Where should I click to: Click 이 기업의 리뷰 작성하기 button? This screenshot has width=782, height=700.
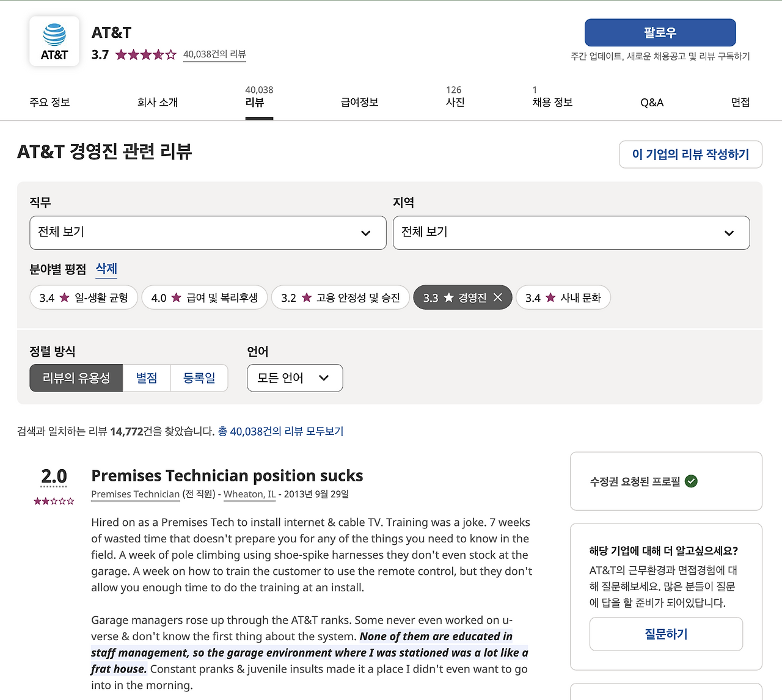[x=690, y=155]
